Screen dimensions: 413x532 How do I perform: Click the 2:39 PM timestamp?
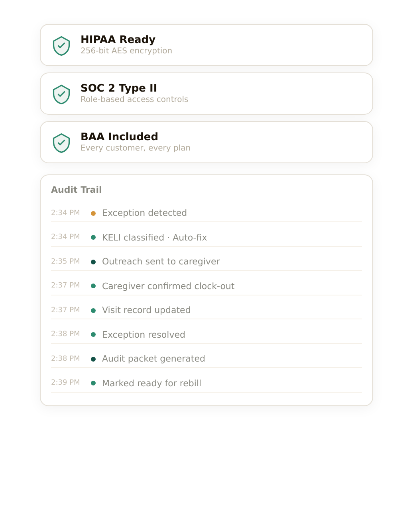click(65, 382)
